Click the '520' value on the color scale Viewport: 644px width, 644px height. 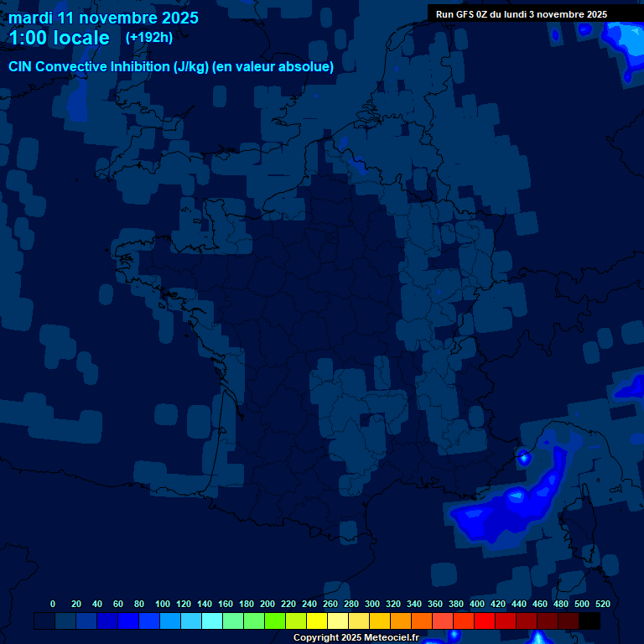click(603, 604)
